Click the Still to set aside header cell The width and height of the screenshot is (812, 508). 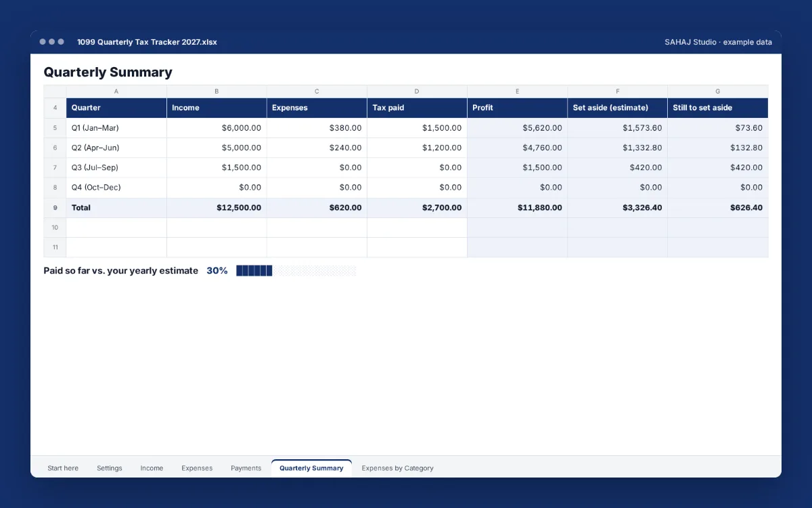click(x=718, y=108)
